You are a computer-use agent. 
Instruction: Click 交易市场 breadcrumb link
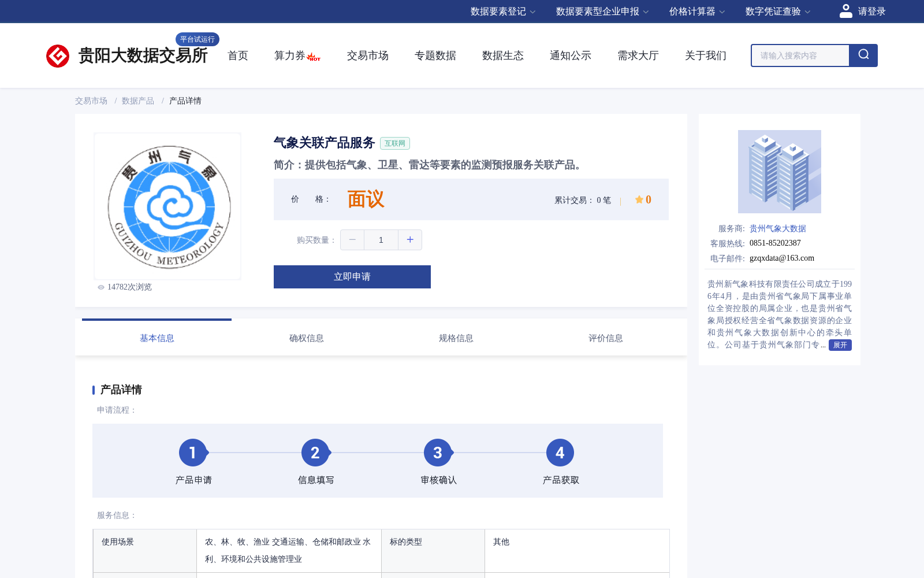point(91,101)
